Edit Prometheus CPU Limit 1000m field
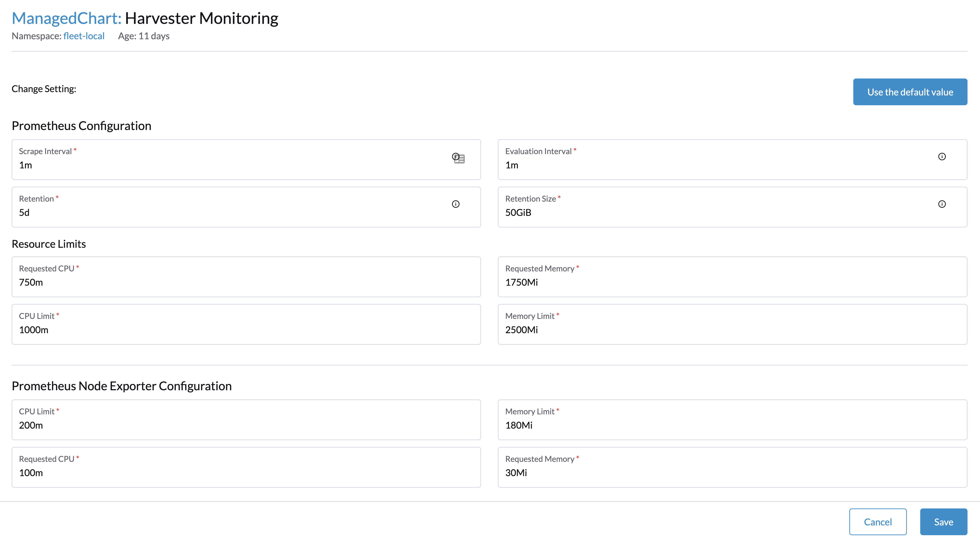The height and width of the screenshot is (541, 980). (x=246, y=324)
